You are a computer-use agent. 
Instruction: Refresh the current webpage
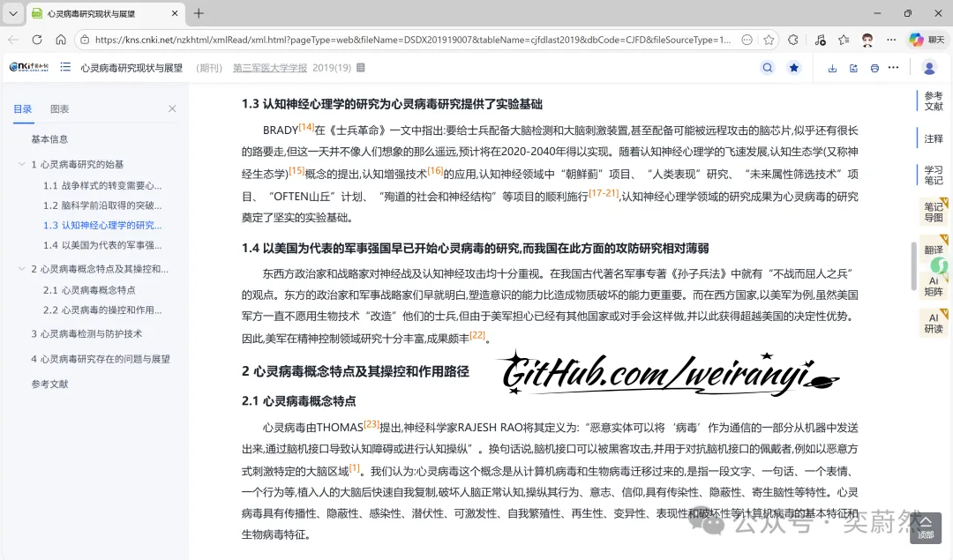35,40
